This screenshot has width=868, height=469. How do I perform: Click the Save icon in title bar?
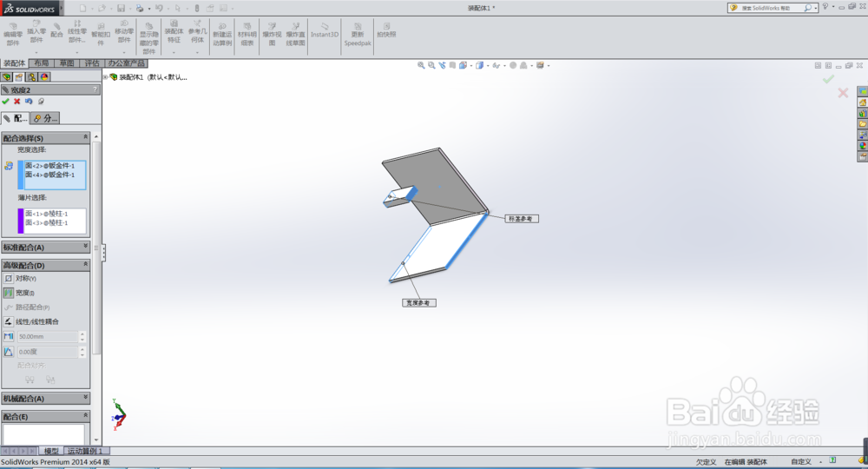click(x=121, y=9)
